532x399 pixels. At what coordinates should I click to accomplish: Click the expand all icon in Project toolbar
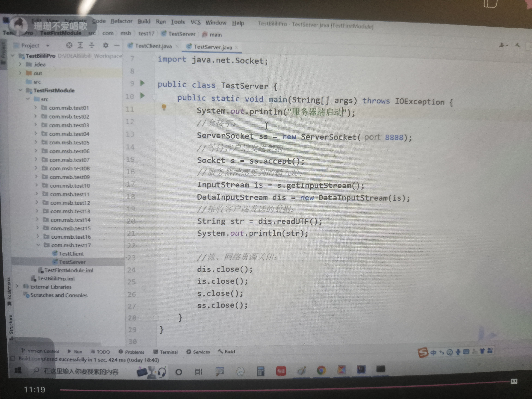point(80,45)
